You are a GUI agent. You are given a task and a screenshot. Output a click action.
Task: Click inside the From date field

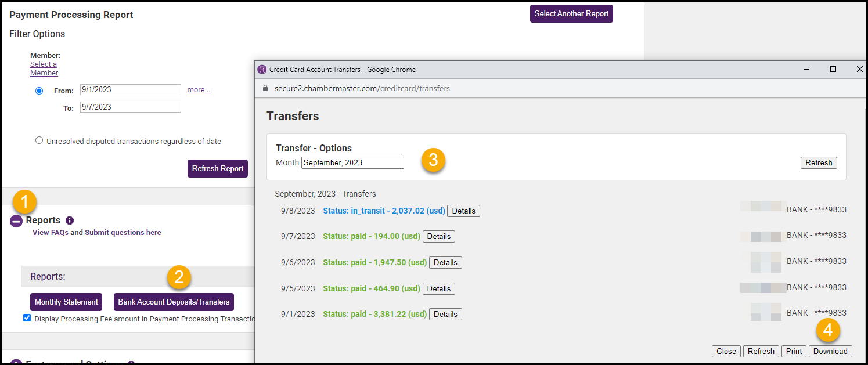point(130,89)
